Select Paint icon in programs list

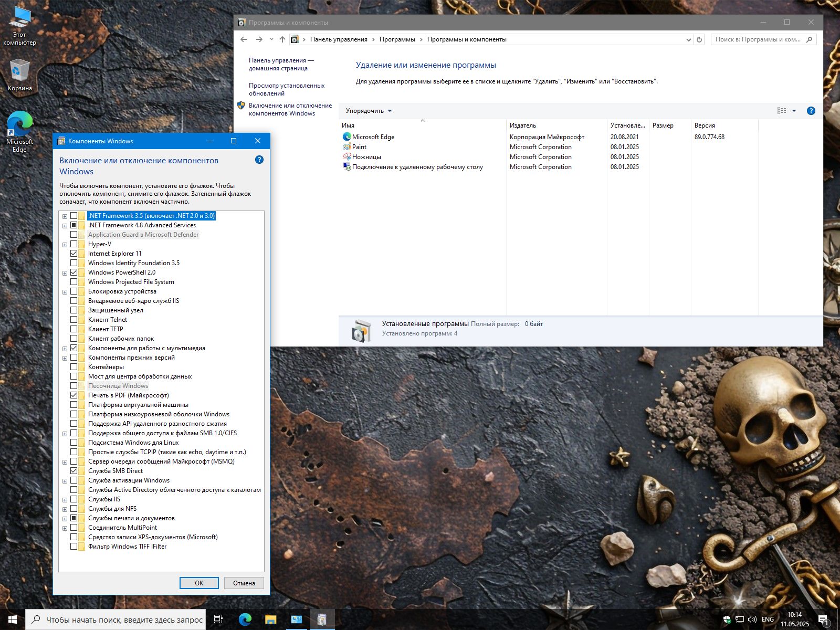point(346,147)
